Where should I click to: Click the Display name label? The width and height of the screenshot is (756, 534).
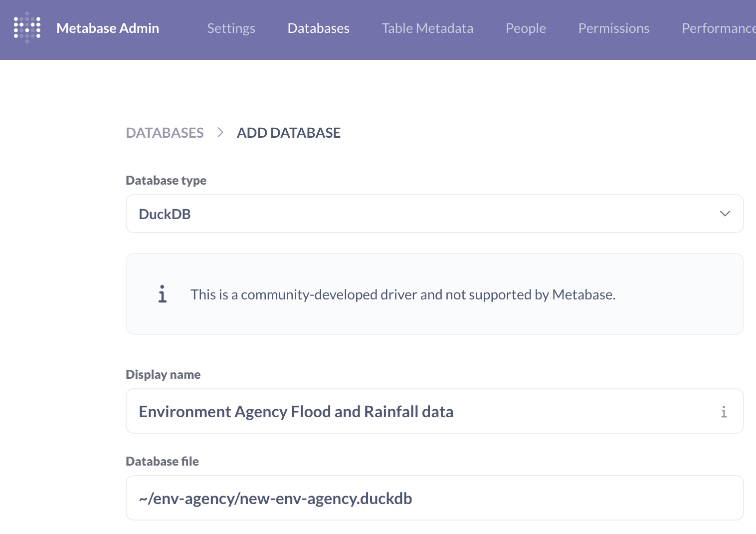pos(163,374)
